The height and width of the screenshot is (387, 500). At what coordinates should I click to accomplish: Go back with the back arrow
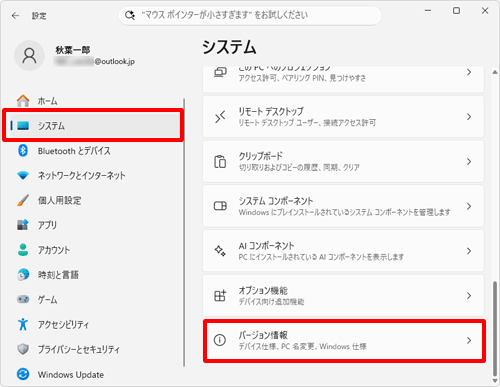pyautogui.click(x=15, y=16)
